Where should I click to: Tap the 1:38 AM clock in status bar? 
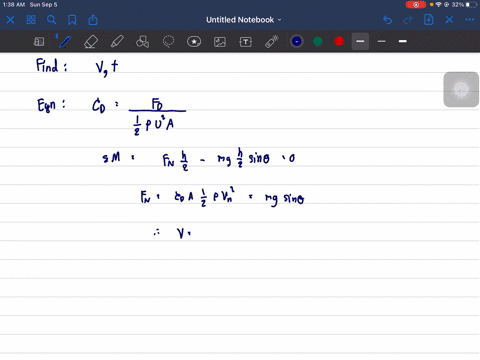point(14,5)
